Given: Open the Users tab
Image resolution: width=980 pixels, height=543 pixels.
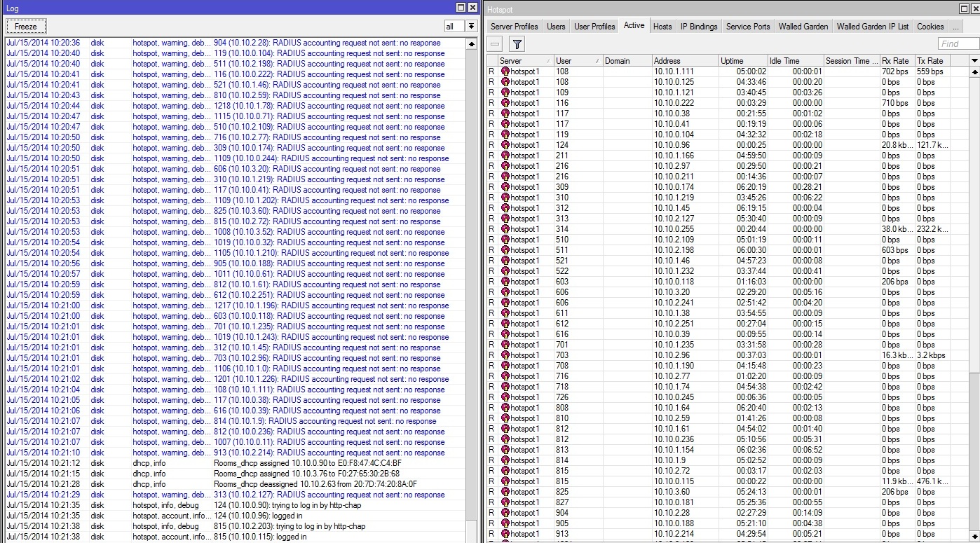Looking at the screenshot, I should [x=556, y=27].
